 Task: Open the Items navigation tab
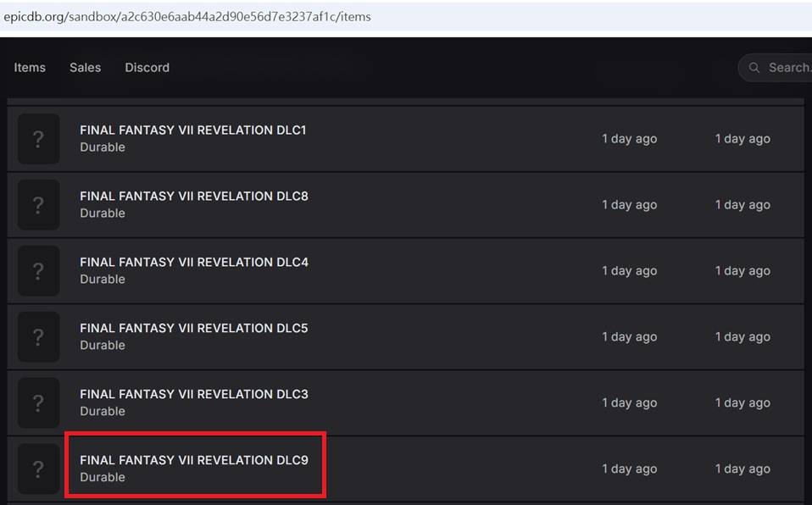[x=30, y=68]
